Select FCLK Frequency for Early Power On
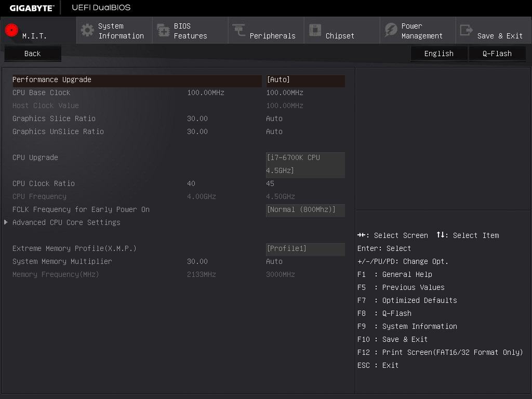Image resolution: width=532 pixels, height=399 pixels. click(81, 210)
